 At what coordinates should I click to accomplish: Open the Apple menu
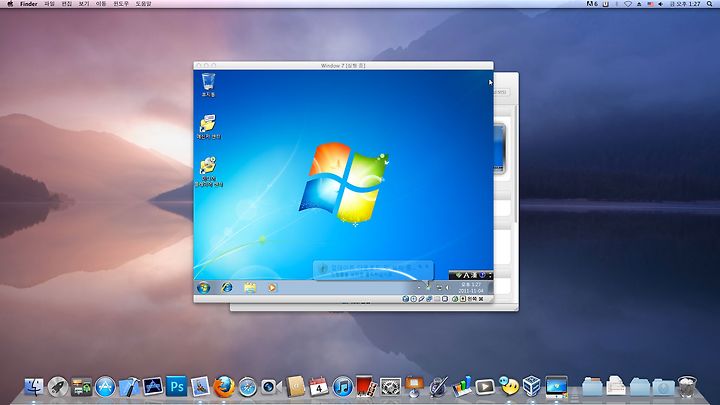(10, 4)
